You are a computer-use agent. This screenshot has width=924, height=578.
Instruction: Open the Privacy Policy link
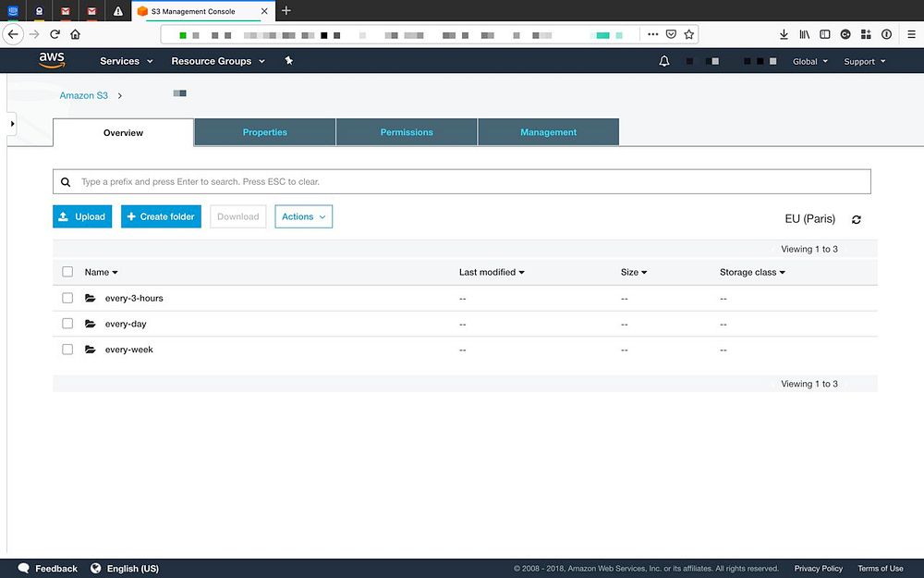pyautogui.click(x=819, y=569)
